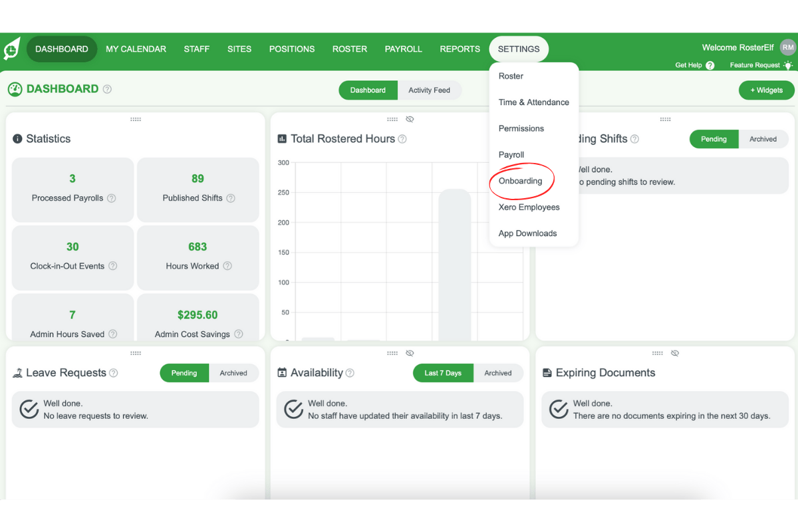Click help icon beside Availability title
798x532 pixels.
350,373
